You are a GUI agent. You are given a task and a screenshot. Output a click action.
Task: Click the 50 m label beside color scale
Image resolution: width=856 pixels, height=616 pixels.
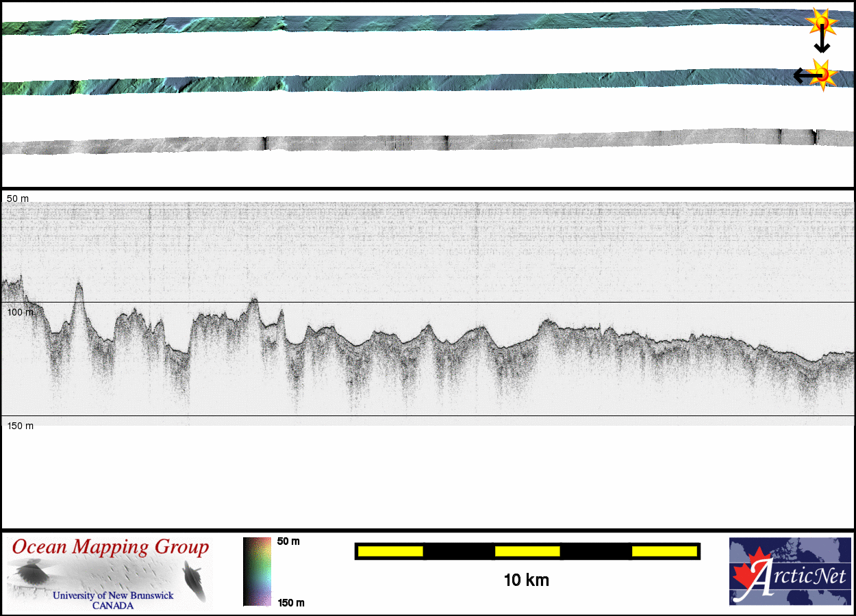[x=288, y=541]
